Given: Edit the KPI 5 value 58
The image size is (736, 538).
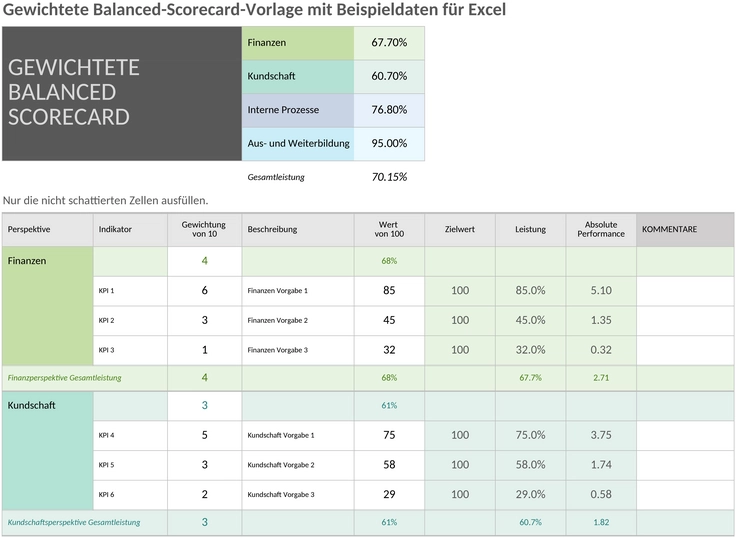Looking at the screenshot, I should point(389,465).
